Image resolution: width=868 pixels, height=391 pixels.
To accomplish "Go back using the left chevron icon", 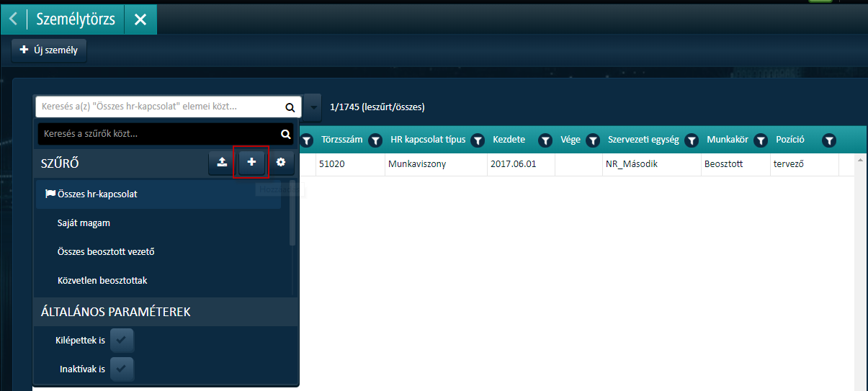I will pos(13,19).
